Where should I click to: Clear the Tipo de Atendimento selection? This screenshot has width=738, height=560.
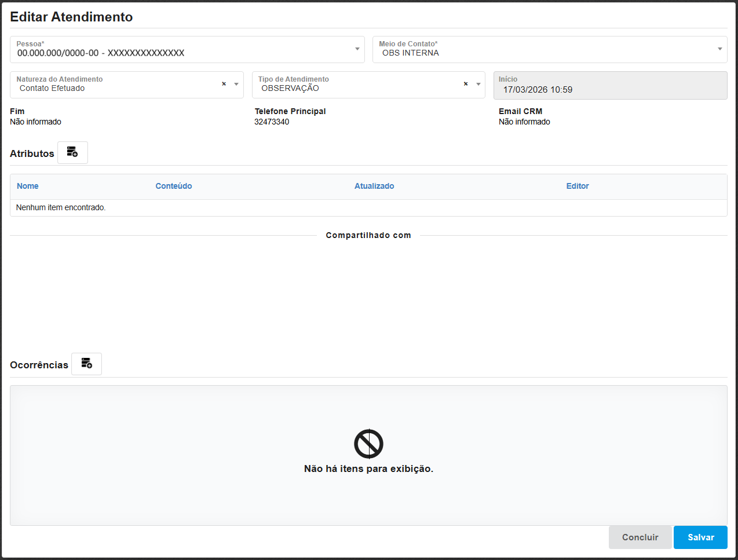coord(465,85)
